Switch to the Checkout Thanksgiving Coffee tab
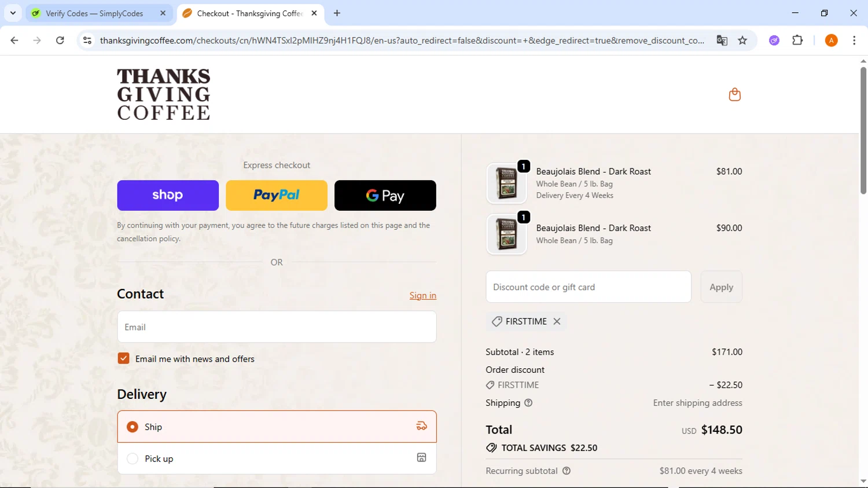Viewport: 868px width, 488px height. click(x=250, y=13)
